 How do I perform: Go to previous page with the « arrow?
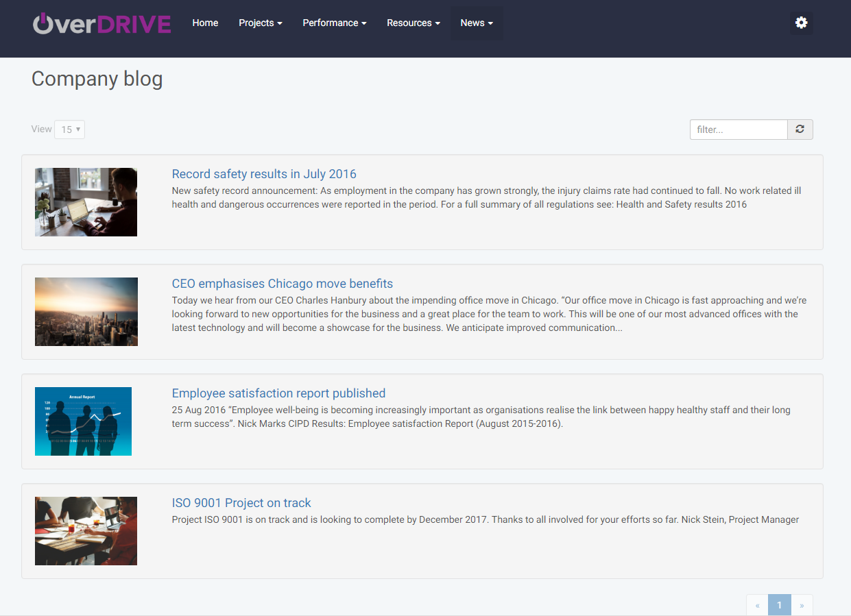pos(757,604)
